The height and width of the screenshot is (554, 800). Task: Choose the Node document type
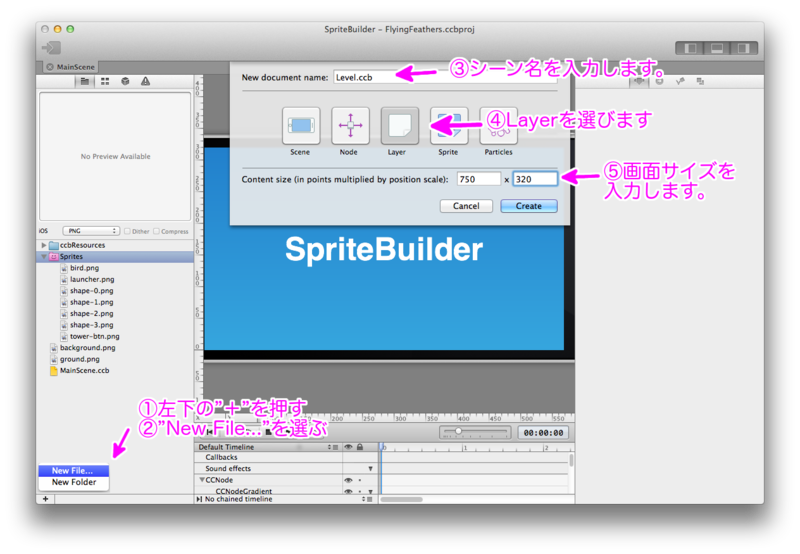pos(350,125)
